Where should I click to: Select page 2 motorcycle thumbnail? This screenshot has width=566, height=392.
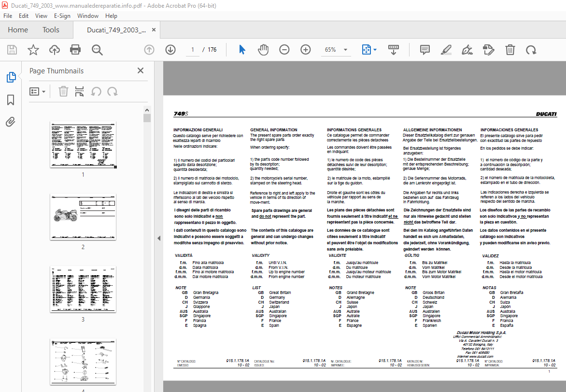83,217
